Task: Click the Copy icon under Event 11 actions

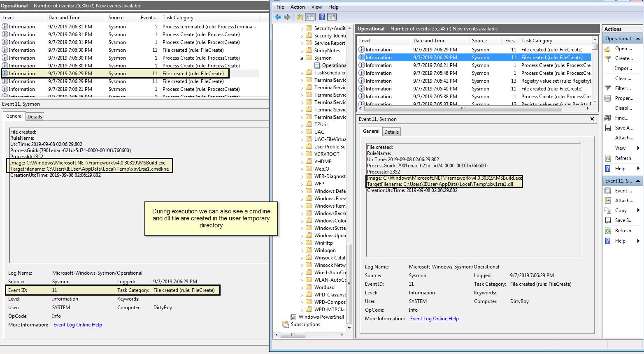Action: 608,211
